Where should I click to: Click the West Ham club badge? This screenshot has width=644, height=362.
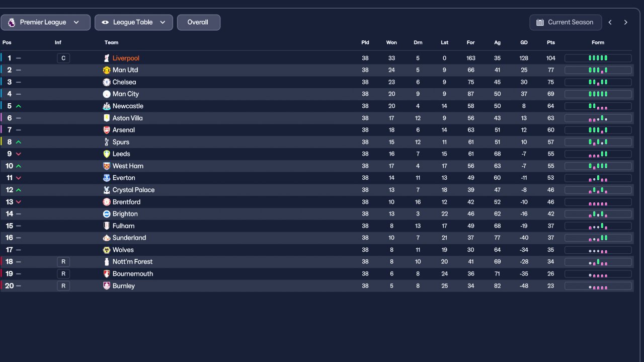coord(107,166)
